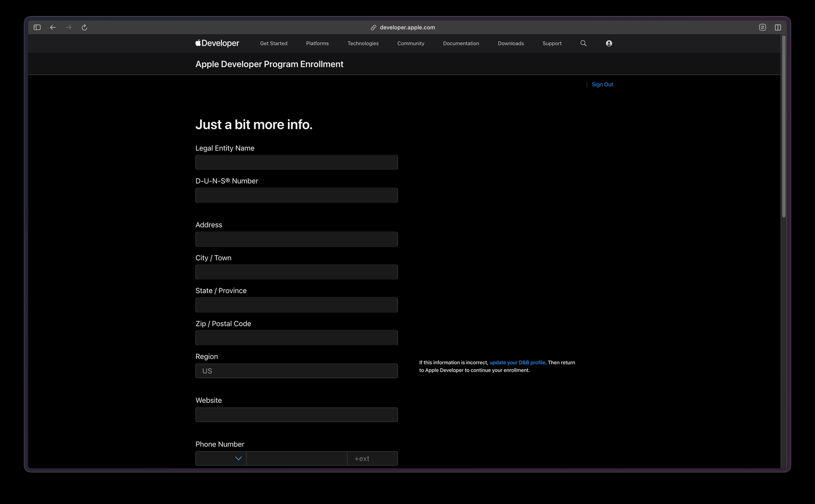Expand the phone country code dropdown

pyautogui.click(x=221, y=458)
